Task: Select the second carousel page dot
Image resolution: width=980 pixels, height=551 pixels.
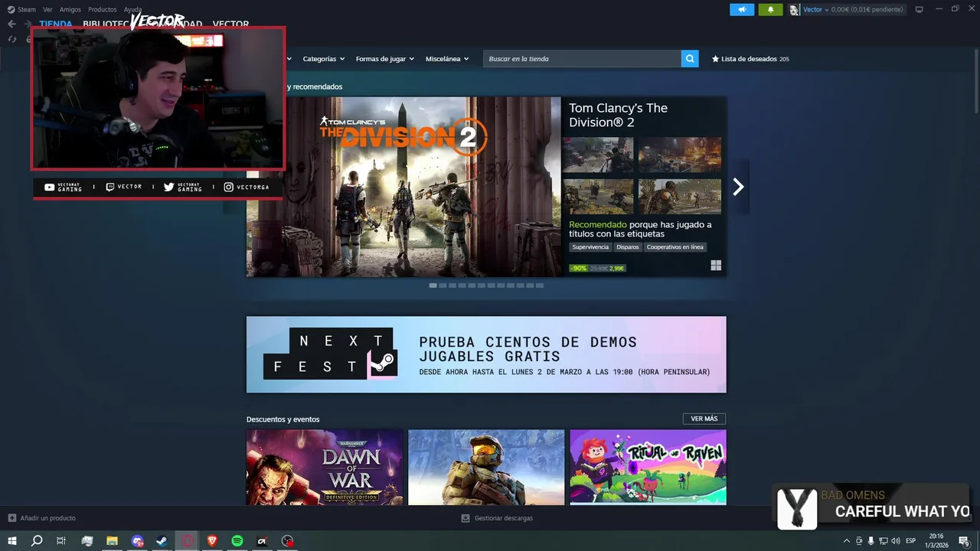Action: [x=443, y=285]
